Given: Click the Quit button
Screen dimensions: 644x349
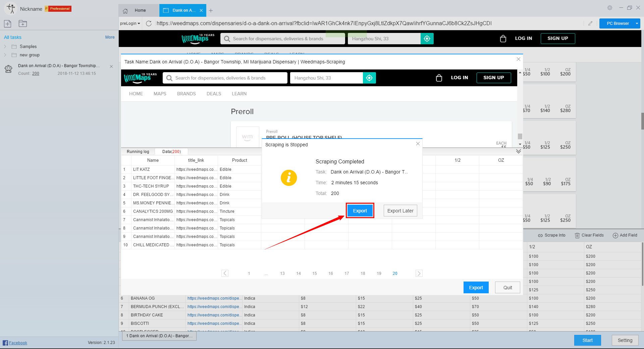Looking at the screenshot, I should (507, 288).
